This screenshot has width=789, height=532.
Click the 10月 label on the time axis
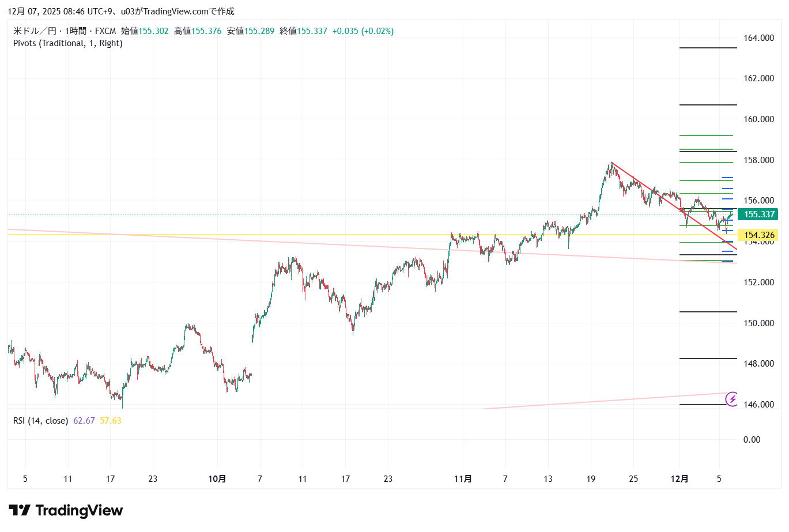[x=217, y=479]
